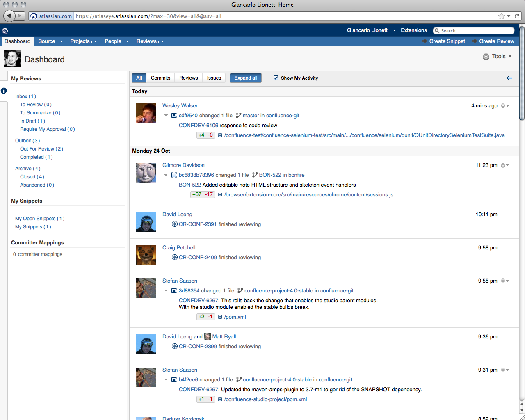Open Craig Petchell's avatar thumbnail

146,255
